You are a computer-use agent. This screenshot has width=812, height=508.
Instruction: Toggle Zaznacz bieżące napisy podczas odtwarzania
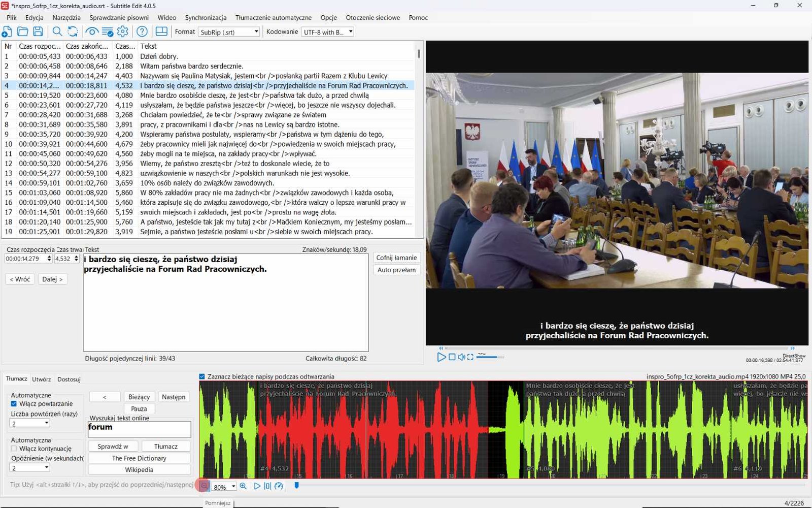coord(202,376)
